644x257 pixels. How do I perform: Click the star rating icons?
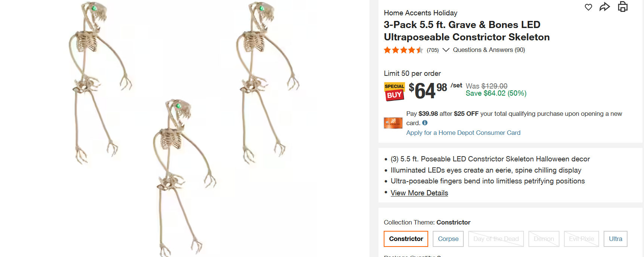(403, 50)
